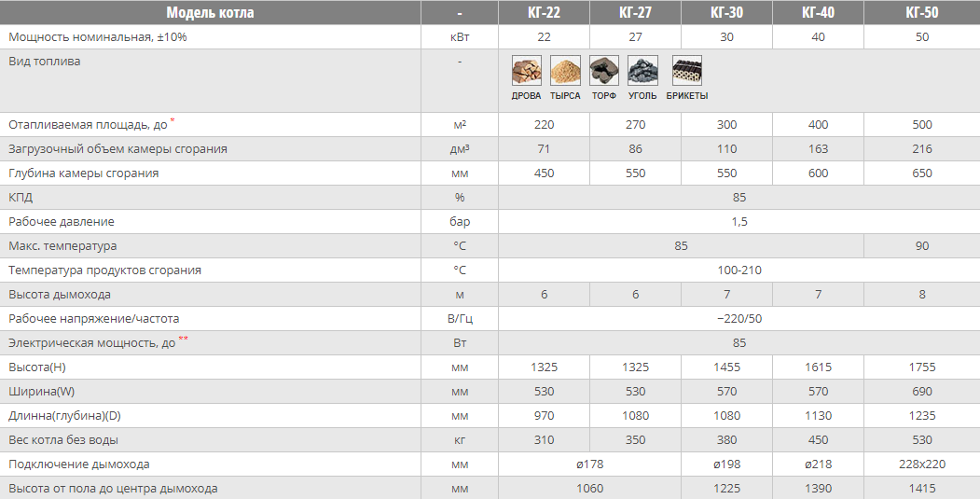Click the Высота дымохода row label
The height and width of the screenshot is (499, 980).
pos(60,295)
